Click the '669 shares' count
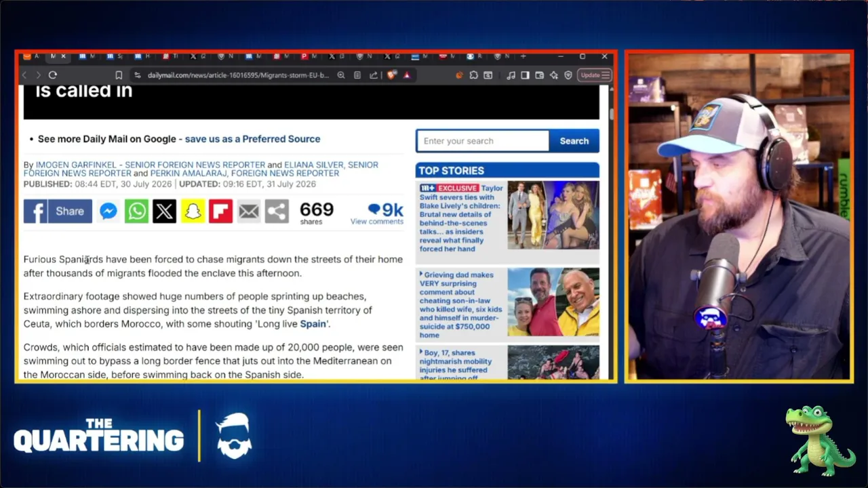This screenshot has height=488, width=868. pyautogui.click(x=317, y=213)
